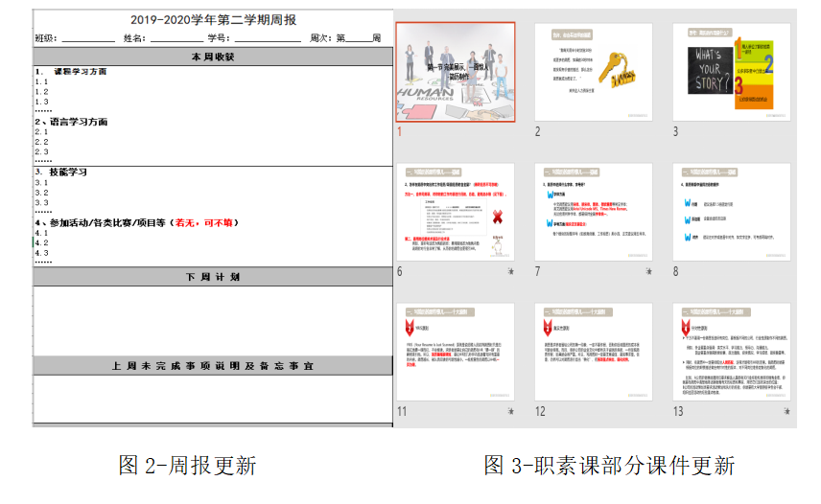Image resolution: width=821 pixels, height=504 pixels.
Task: Click the 本周收获 section header
Action: pos(212,57)
